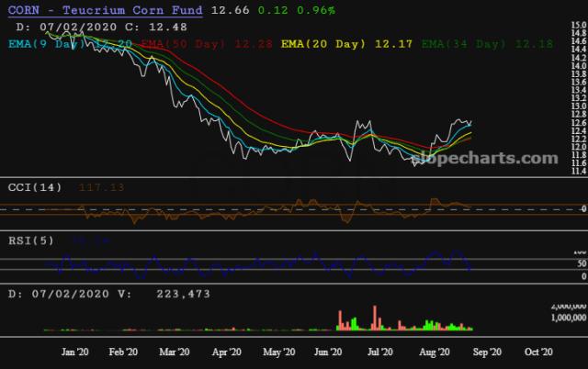Click the Jun '20 date axis label
This screenshot has height=369, width=588.
click(x=329, y=352)
